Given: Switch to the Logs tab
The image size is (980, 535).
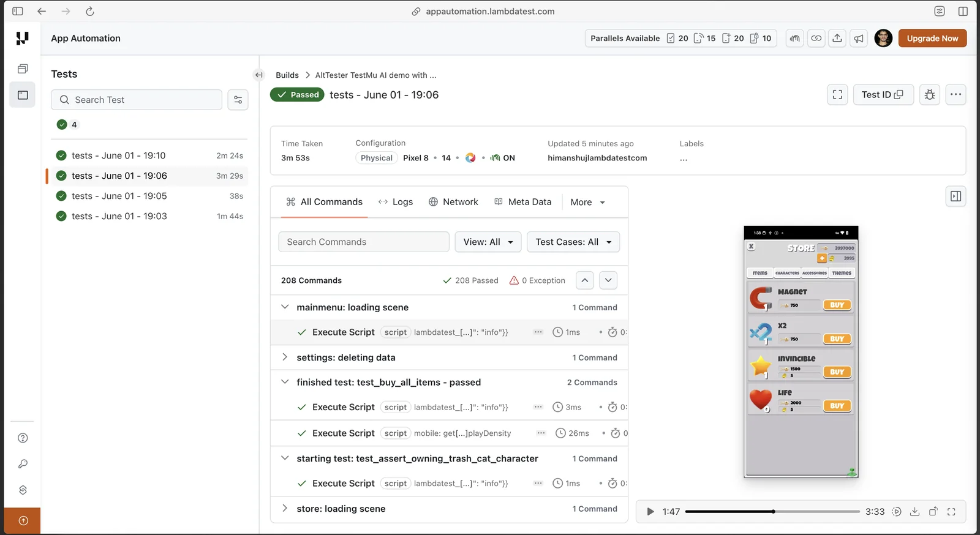Looking at the screenshot, I should (396, 202).
